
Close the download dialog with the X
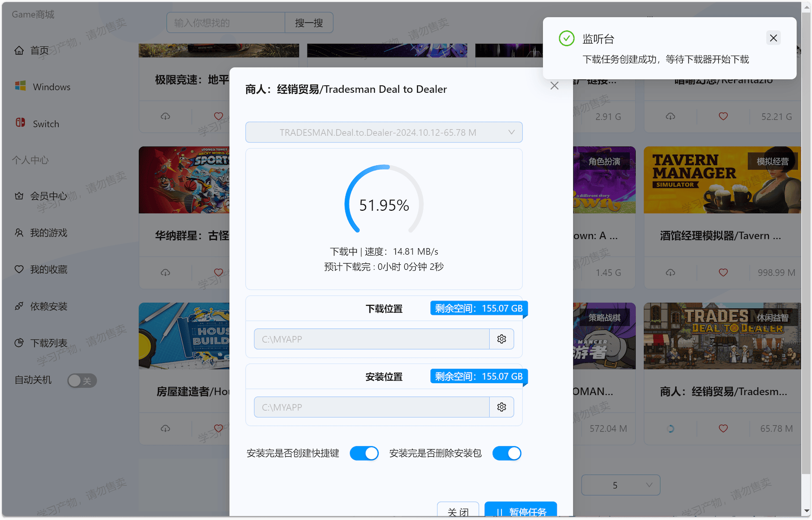pos(554,86)
